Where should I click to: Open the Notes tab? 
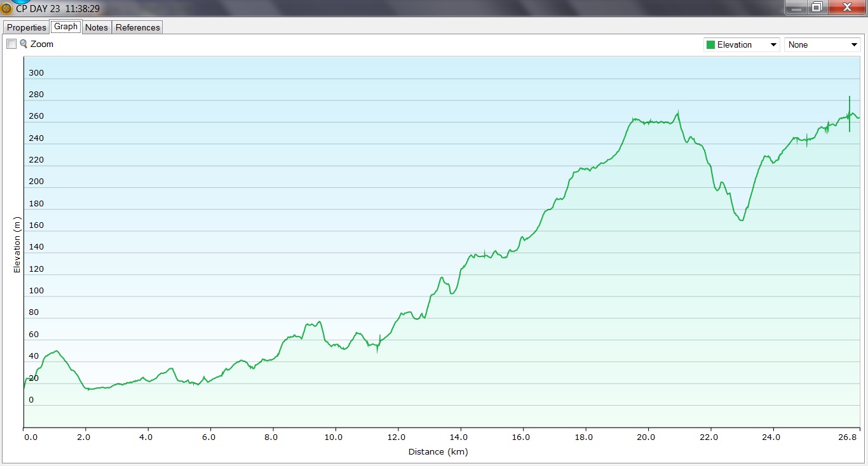(x=97, y=27)
